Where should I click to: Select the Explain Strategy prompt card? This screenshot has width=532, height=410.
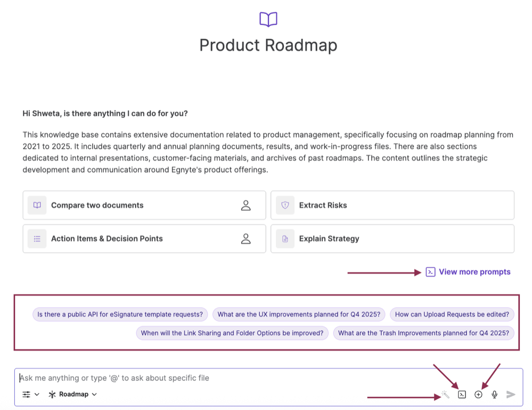(x=392, y=238)
